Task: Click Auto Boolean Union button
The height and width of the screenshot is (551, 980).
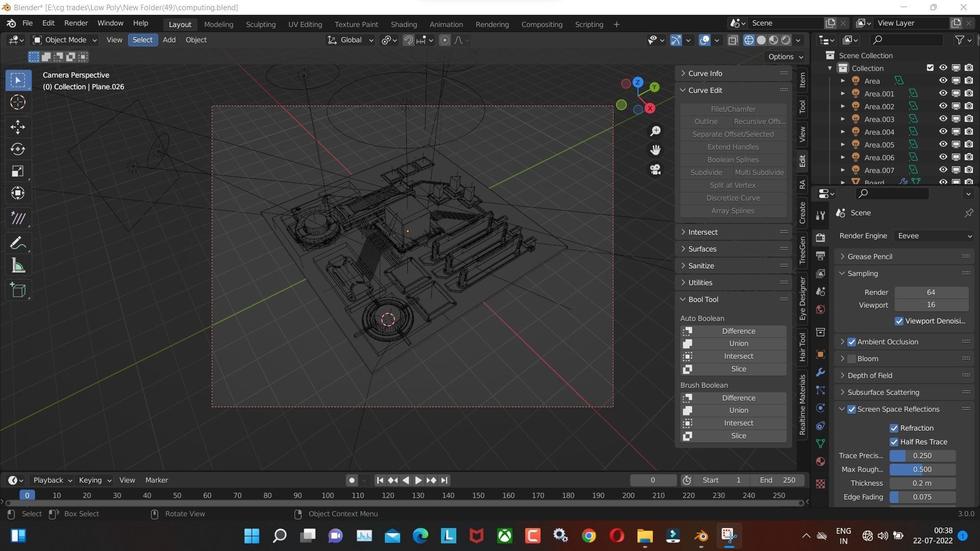Action: 733,344
